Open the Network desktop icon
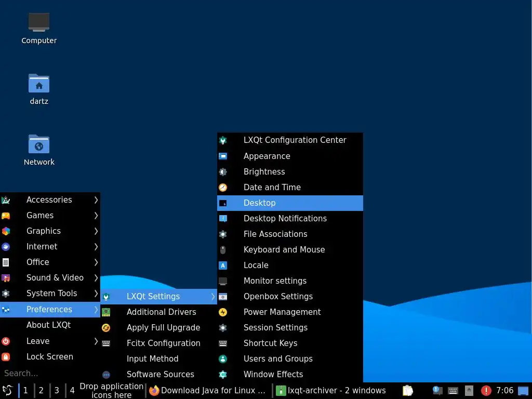 tap(38, 150)
